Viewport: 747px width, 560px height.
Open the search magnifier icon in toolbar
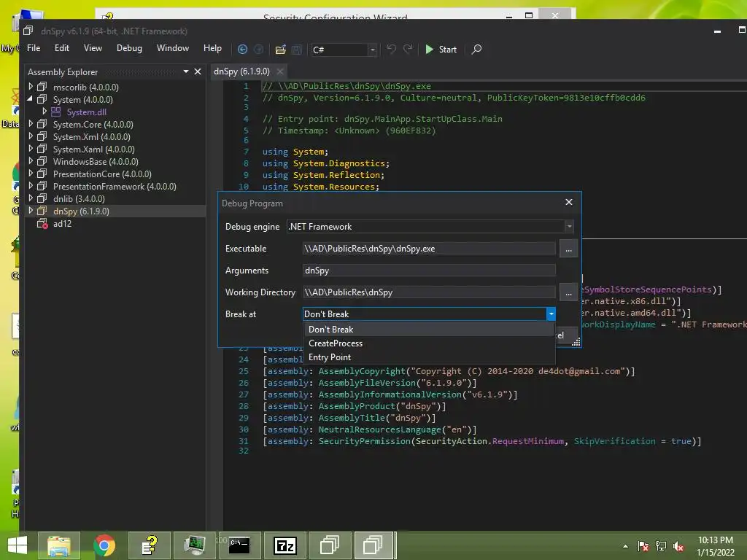pos(476,49)
